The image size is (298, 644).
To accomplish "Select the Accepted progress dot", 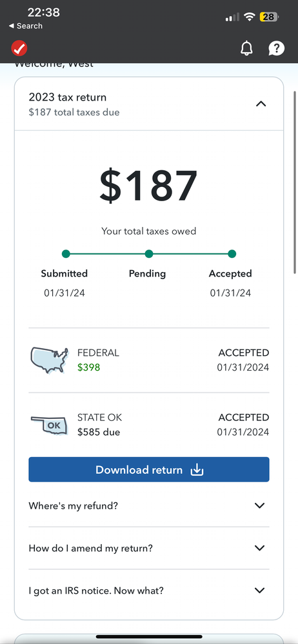I will (232, 254).
